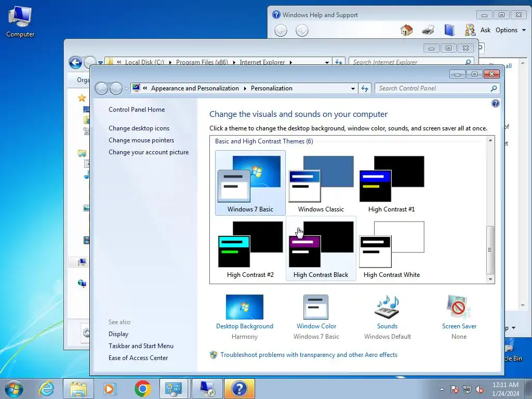The width and height of the screenshot is (532, 399).
Task: Click the Forward arrow in Help and Support
Action: click(x=302, y=31)
